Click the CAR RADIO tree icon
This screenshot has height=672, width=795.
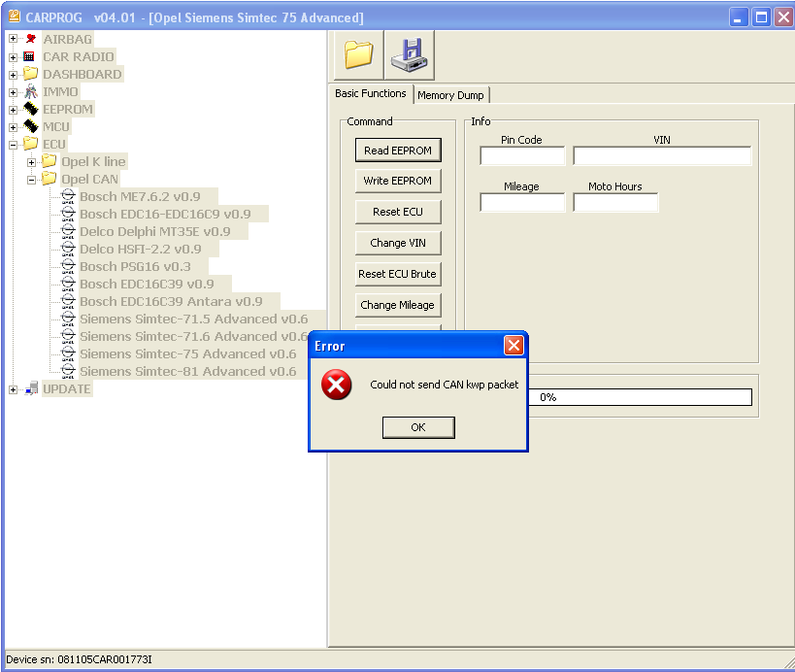[29, 56]
